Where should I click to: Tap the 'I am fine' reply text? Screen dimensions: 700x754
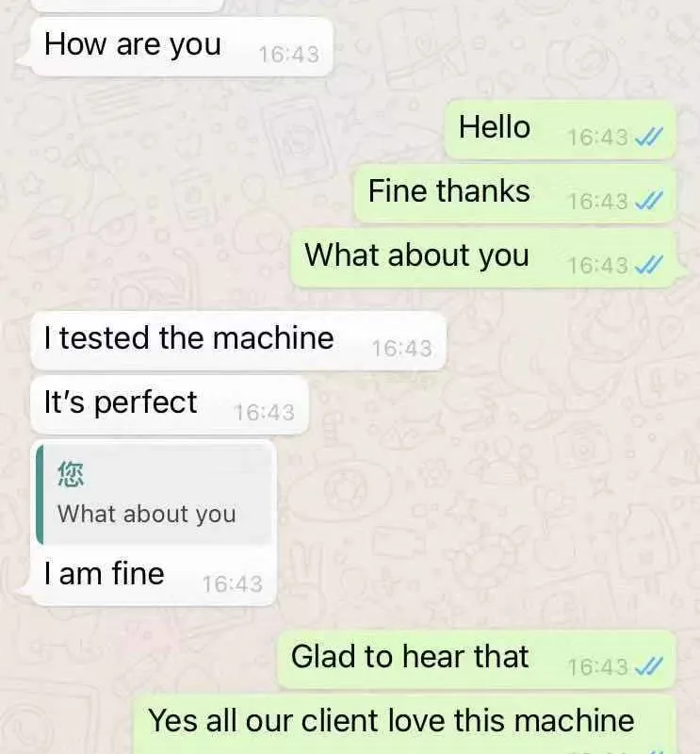coord(105,574)
